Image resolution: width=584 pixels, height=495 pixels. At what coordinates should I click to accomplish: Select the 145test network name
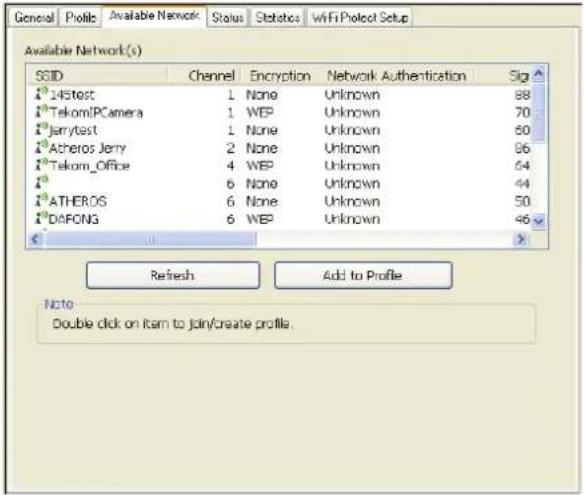point(72,95)
